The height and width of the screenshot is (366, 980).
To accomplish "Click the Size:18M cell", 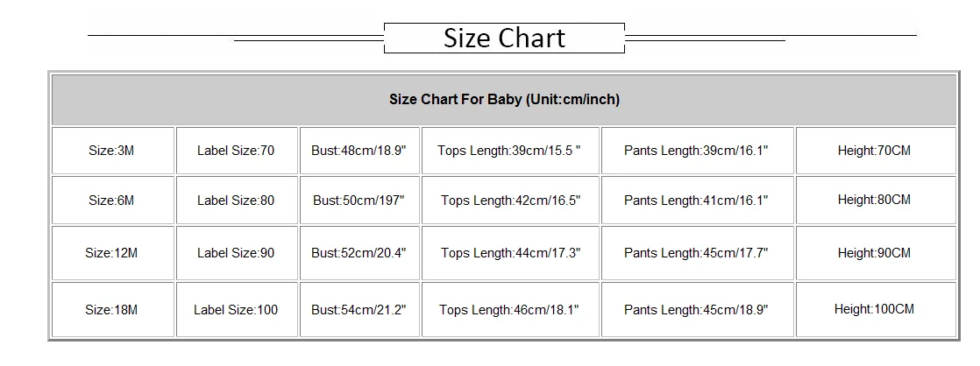I will pyautogui.click(x=112, y=310).
